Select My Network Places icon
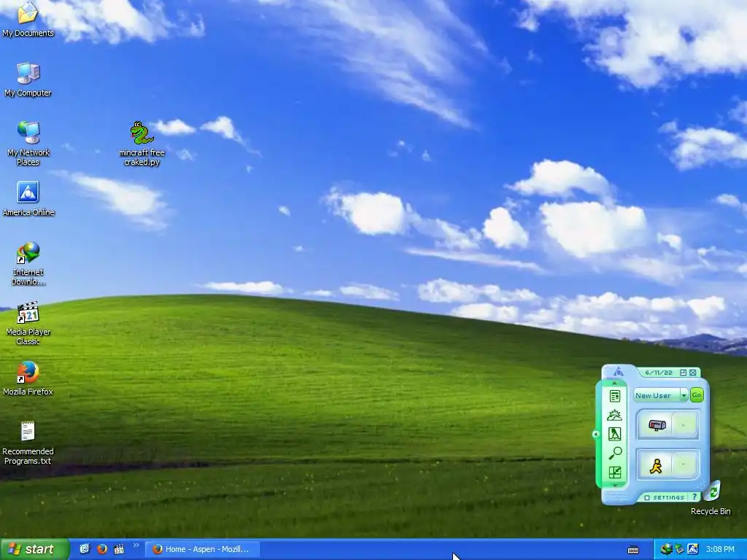 (x=28, y=144)
